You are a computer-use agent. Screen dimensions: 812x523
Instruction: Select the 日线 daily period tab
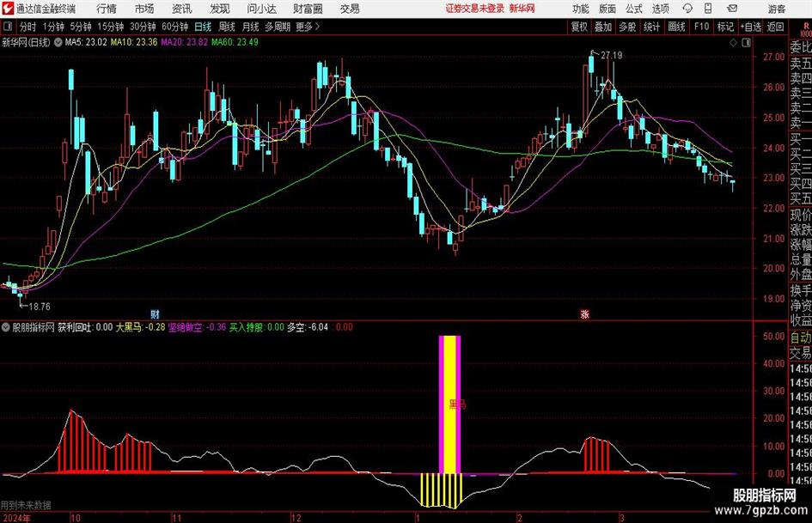tap(203, 27)
